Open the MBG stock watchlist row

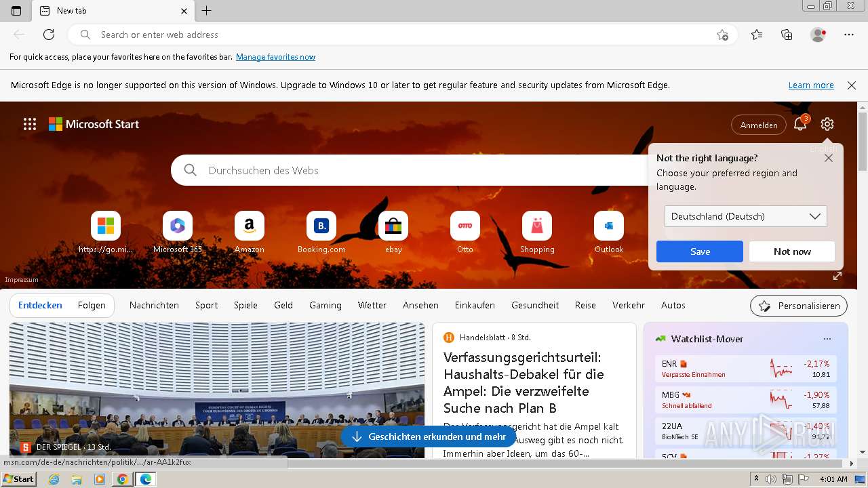[x=745, y=400]
